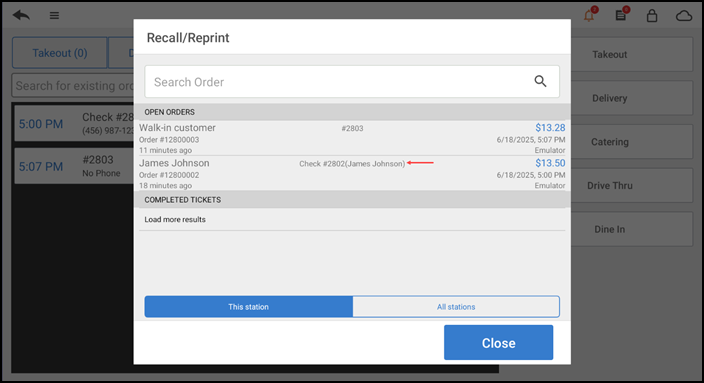Click the #2803 check number in dialog
This screenshot has width=704, height=383.
point(352,128)
